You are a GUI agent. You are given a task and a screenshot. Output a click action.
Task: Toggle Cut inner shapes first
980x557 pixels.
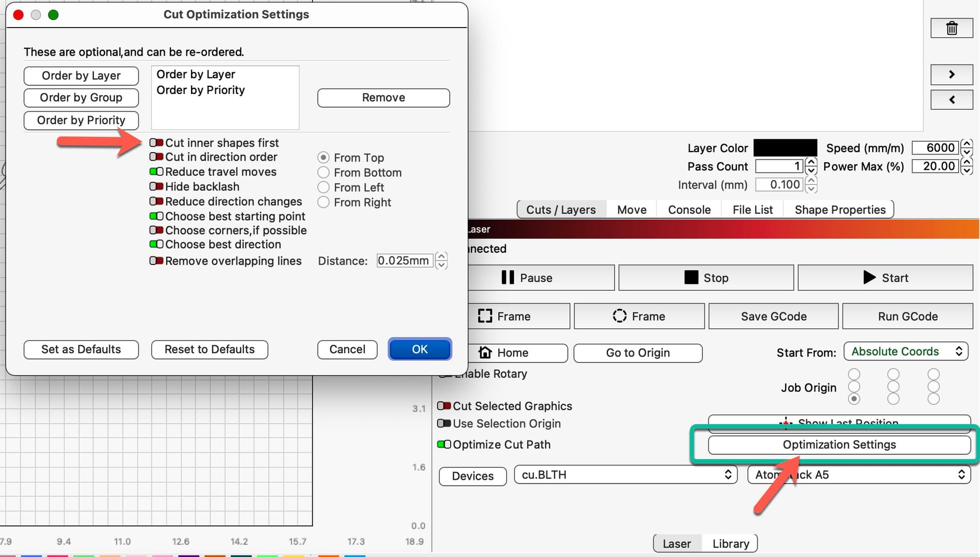click(x=156, y=143)
